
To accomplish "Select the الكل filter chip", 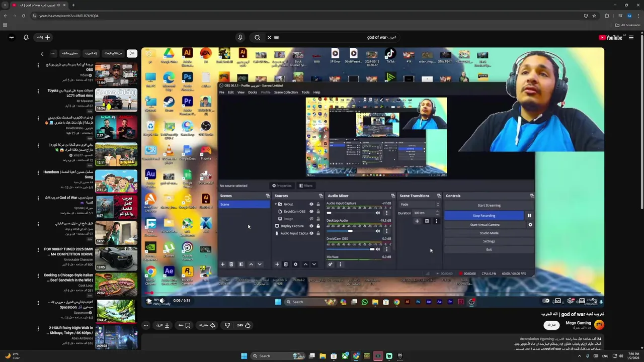I will (x=132, y=53).
